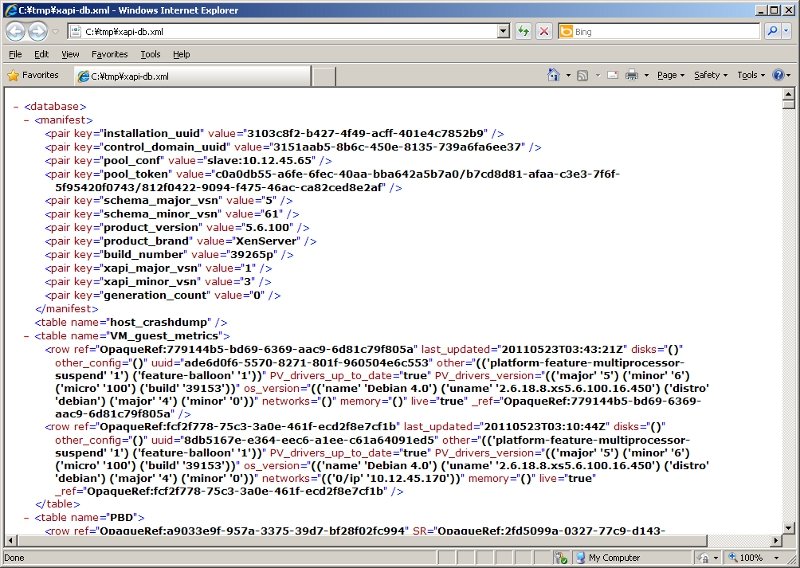Open the Edit menu

[x=41, y=54]
